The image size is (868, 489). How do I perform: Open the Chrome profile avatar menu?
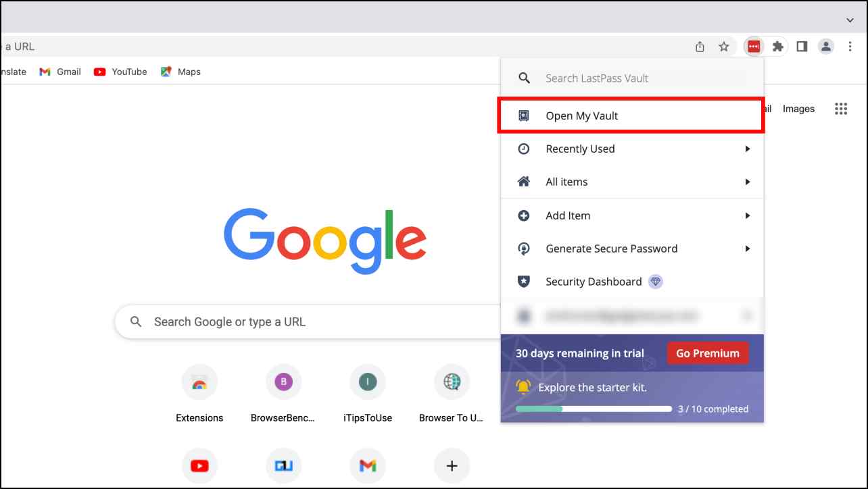tap(826, 47)
